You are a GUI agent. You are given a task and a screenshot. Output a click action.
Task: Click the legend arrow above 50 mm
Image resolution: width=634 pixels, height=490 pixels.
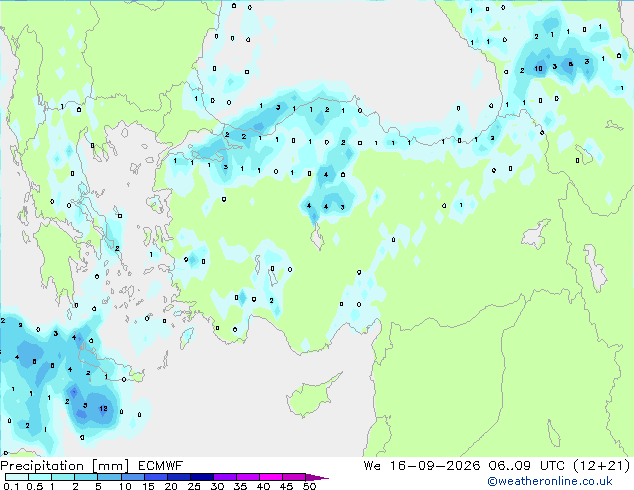coord(317,477)
